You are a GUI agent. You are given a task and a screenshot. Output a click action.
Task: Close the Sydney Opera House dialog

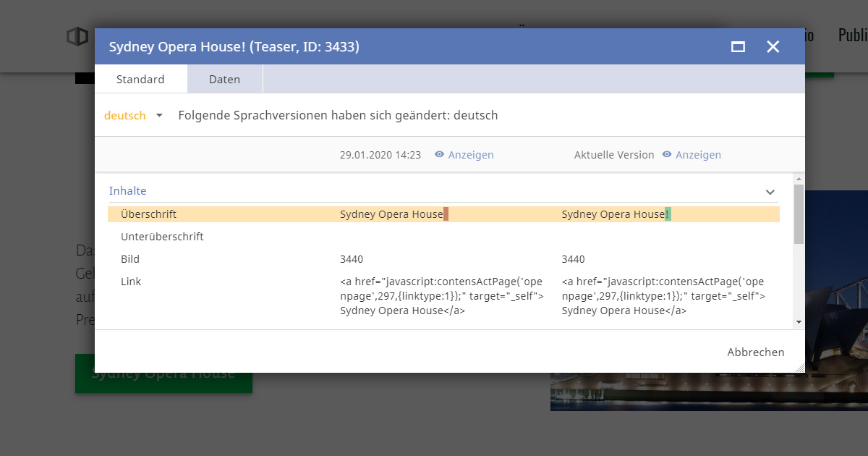pyautogui.click(x=773, y=47)
